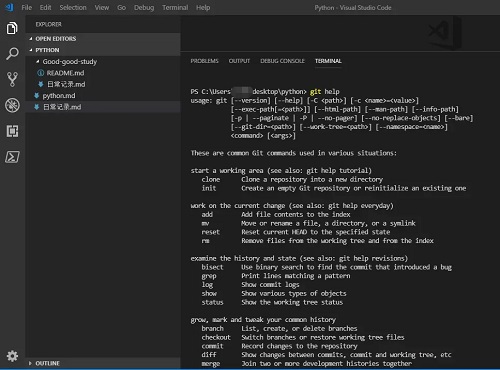
Task: Click the PowerShell icon in activity bar
Action: 12,157
